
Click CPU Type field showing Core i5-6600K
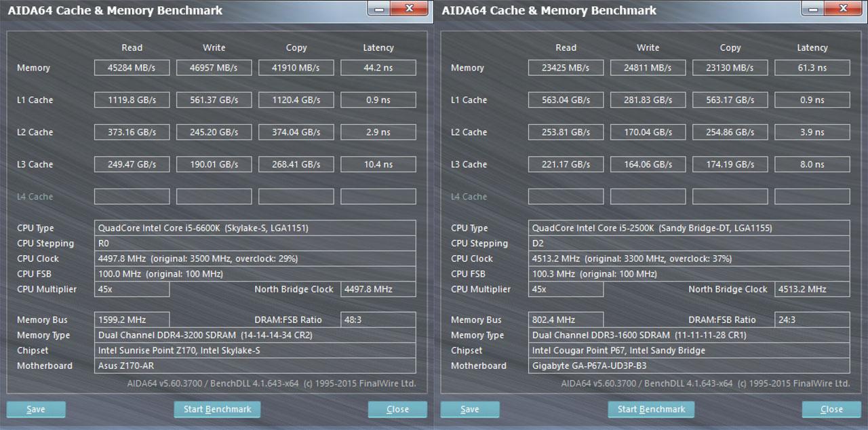point(255,228)
